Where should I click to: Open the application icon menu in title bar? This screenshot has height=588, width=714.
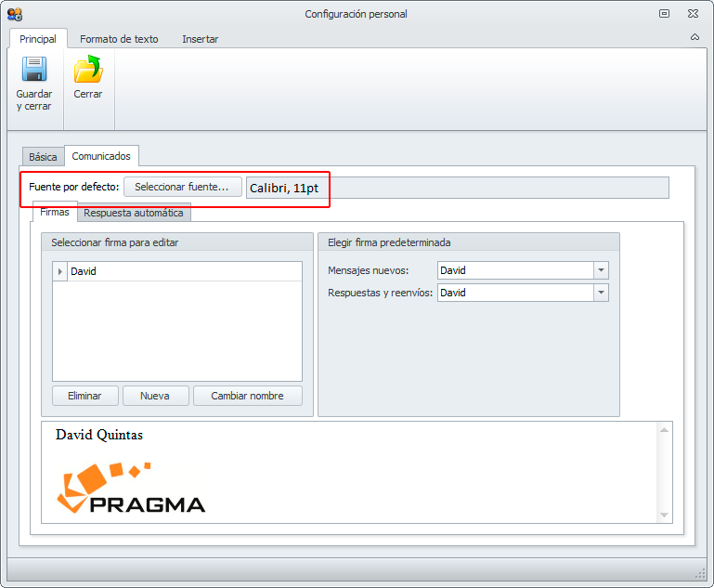tap(15, 14)
